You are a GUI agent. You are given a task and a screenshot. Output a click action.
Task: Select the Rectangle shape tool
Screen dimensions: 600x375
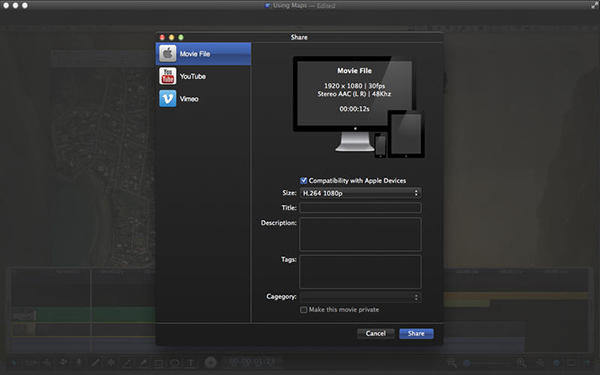[x=158, y=362]
